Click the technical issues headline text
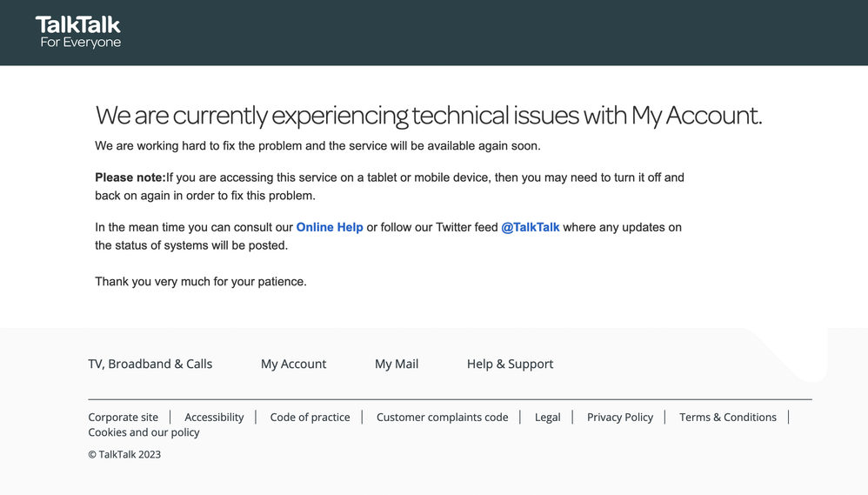The image size is (868, 495). (x=429, y=116)
